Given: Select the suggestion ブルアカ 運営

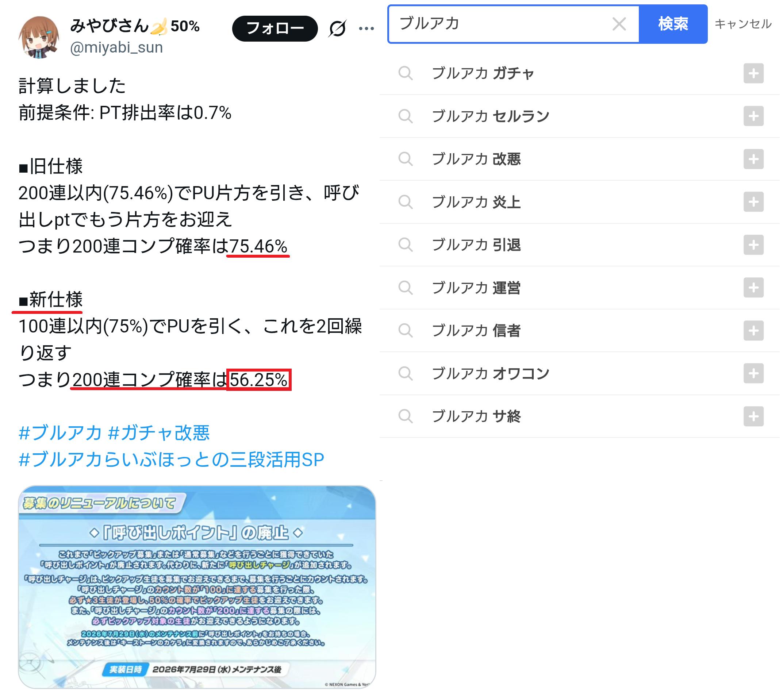Looking at the screenshot, I should (579, 288).
